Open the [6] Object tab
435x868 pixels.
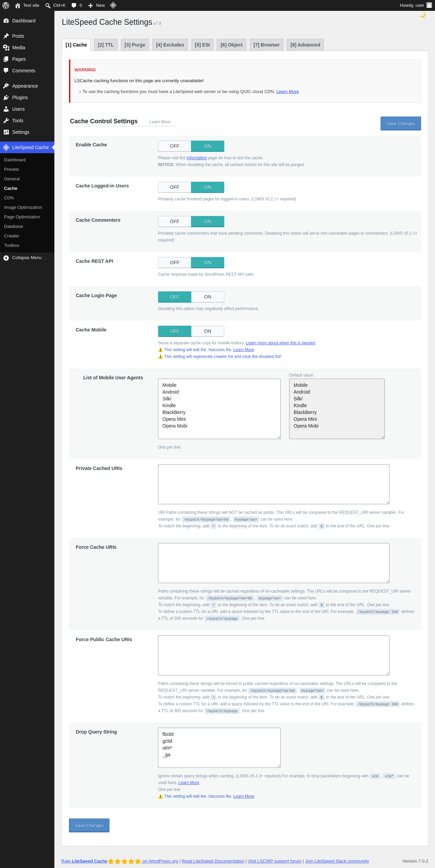point(231,45)
